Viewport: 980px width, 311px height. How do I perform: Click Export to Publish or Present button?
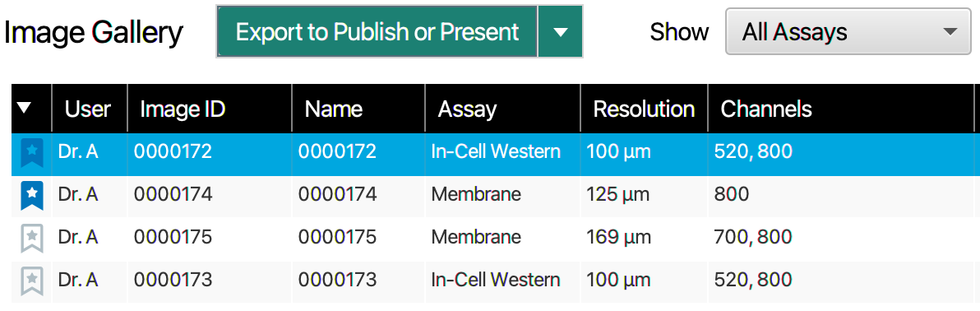[377, 31]
